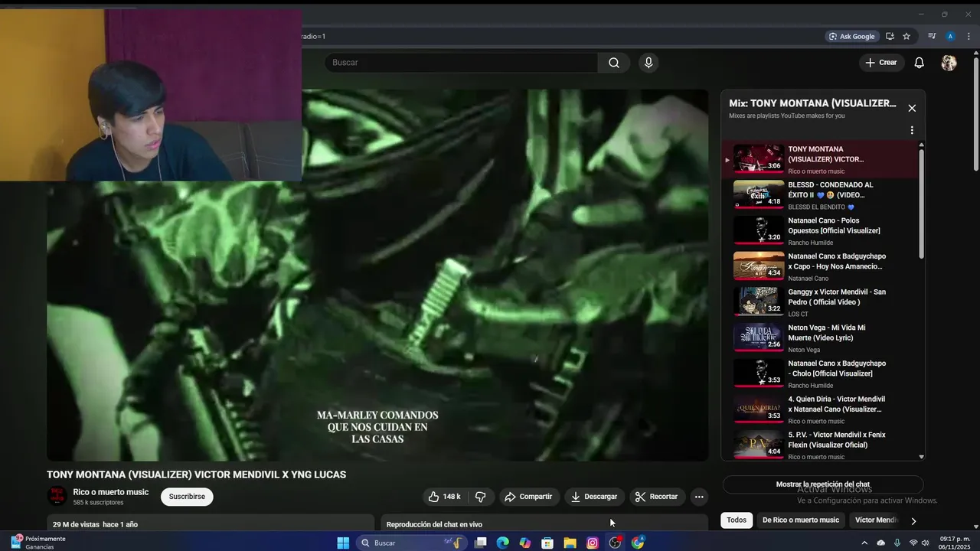The height and width of the screenshot is (551, 980).
Task: Open Google Chrome from the taskbar
Action: click(x=638, y=543)
